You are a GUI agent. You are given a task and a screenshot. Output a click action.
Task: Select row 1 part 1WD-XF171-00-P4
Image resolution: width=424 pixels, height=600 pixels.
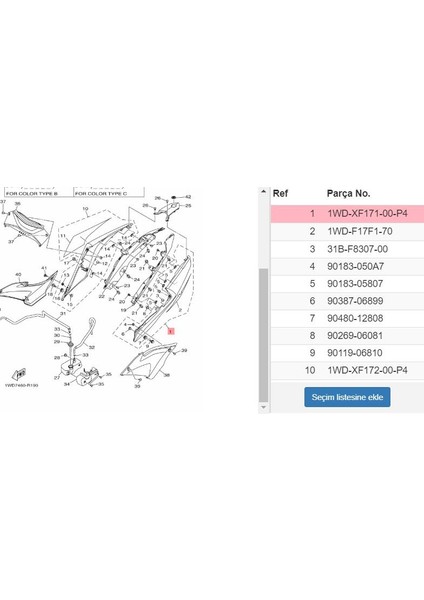347,214
